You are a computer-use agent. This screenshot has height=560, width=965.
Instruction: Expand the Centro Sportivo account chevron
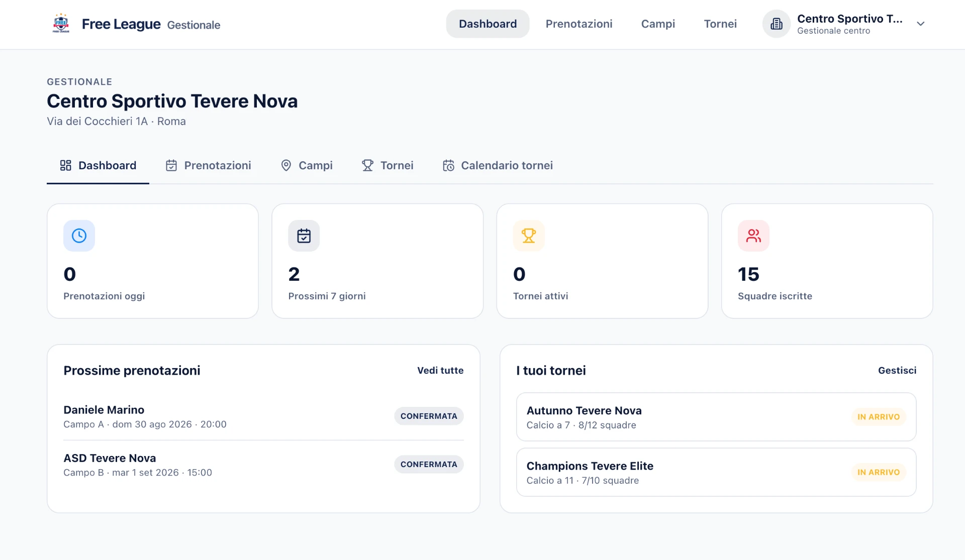(921, 24)
